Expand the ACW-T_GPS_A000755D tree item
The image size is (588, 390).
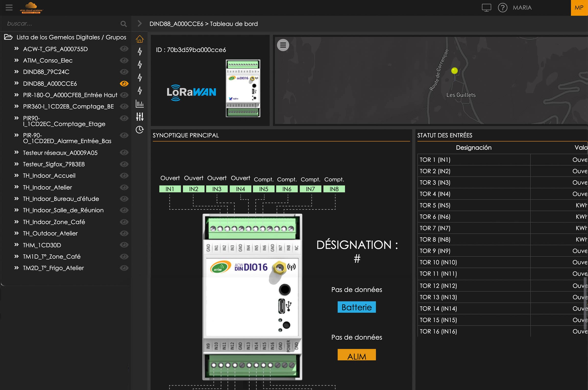[17, 49]
